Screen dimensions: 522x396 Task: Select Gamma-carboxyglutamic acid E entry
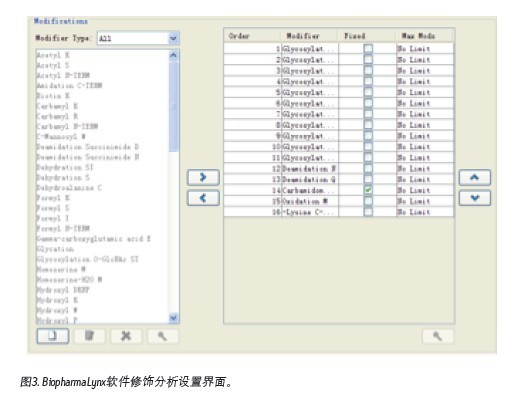(x=94, y=239)
